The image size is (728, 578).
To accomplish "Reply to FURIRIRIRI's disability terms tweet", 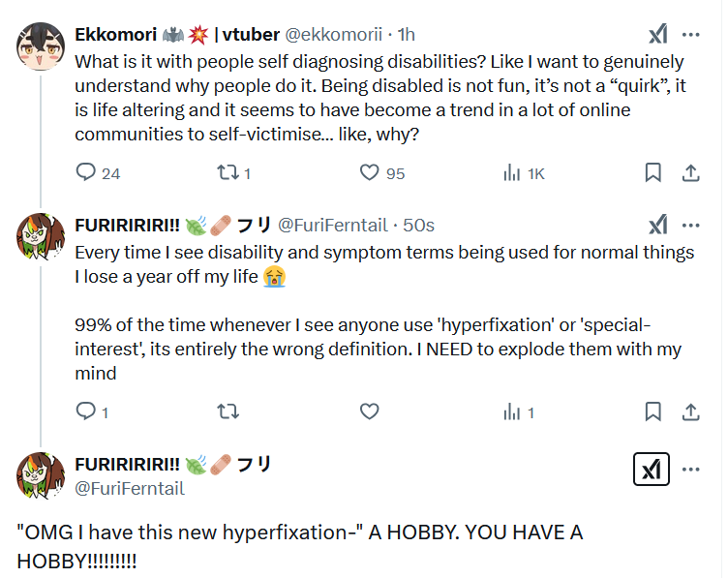I will pos(87,411).
